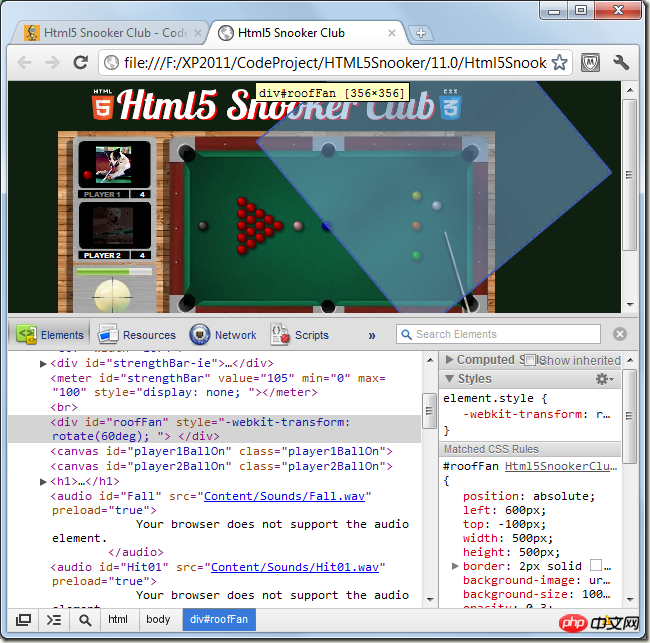
Task: Close DevTools with the X circle icon
Action: tap(620, 334)
